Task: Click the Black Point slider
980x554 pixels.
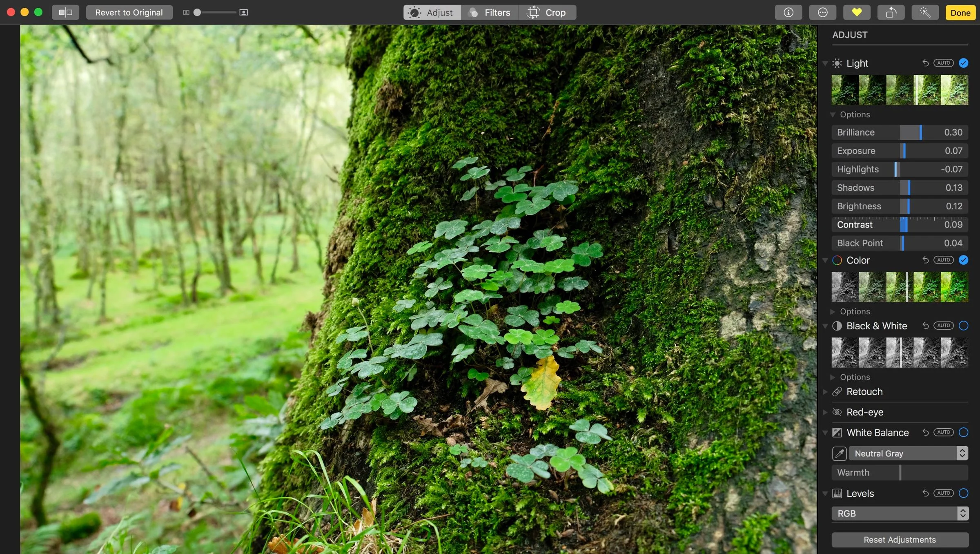Action: pos(900,243)
